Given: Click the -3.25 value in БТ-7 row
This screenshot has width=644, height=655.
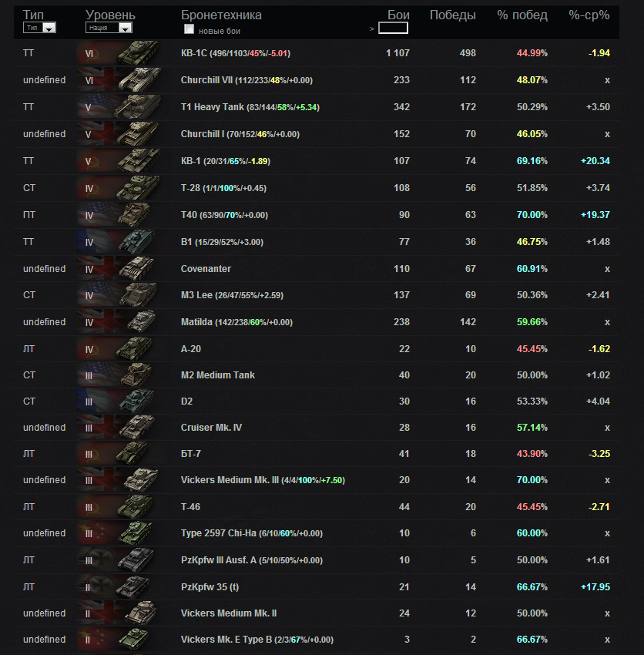Looking at the screenshot, I should click(x=599, y=454).
